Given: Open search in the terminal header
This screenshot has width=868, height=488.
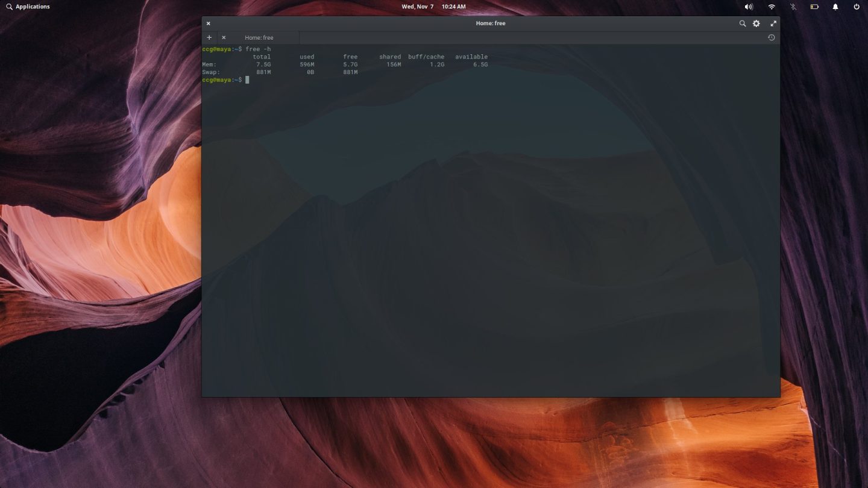Looking at the screenshot, I should coord(743,23).
